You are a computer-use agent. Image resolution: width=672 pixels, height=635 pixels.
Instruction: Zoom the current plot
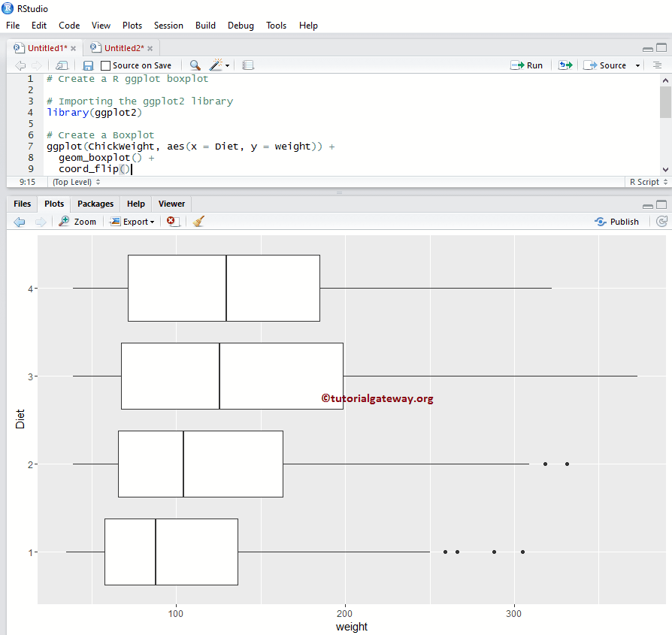pyautogui.click(x=77, y=221)
